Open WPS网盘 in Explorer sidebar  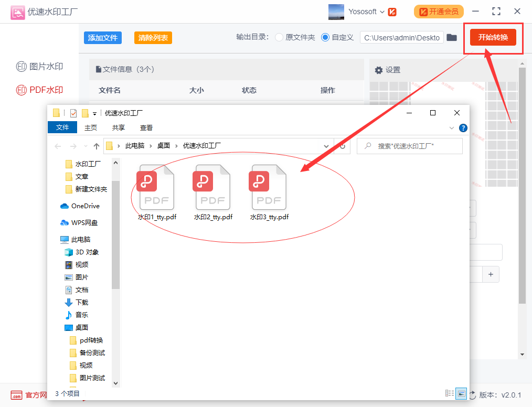click(x=79, y=223)
